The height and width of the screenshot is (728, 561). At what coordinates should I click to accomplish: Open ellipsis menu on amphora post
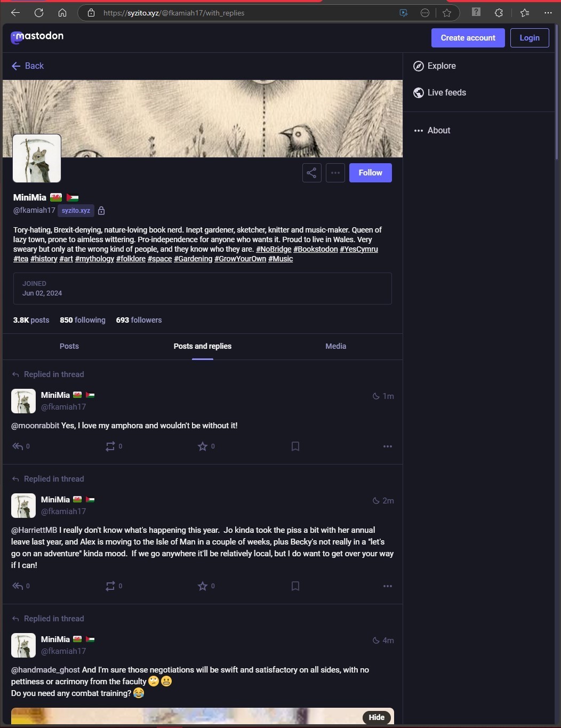point(388,446)
